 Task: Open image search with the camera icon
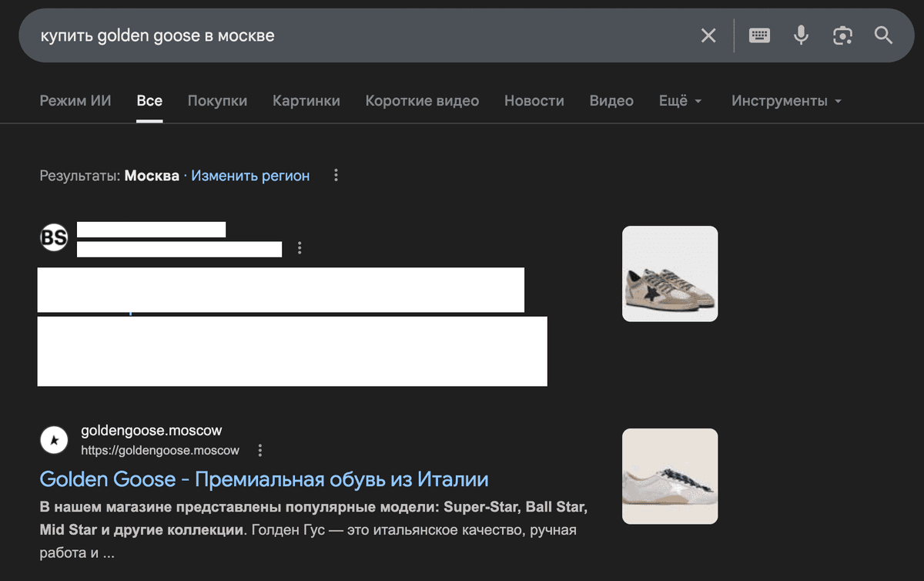[842, 35]
